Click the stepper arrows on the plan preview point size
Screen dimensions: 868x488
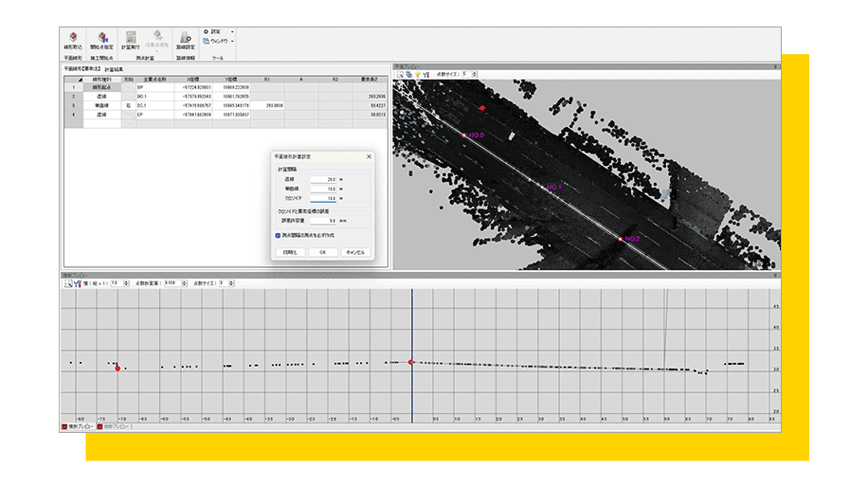[x=475, y=74]
